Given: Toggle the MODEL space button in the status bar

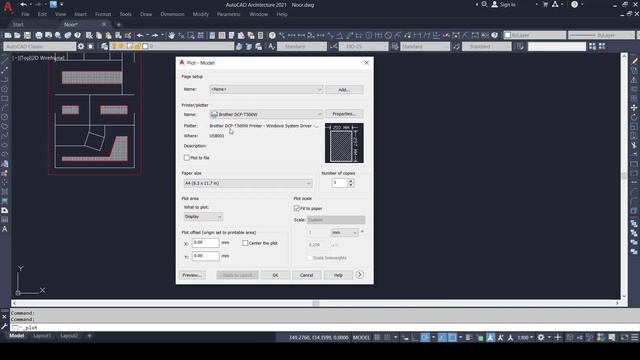Looking at the screenshot, I should (x=361, y=338).
